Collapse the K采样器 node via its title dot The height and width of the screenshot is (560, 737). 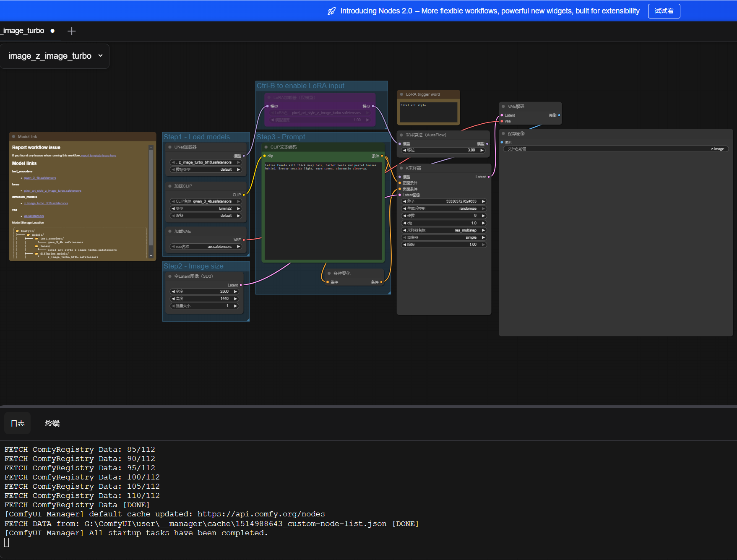401,168
